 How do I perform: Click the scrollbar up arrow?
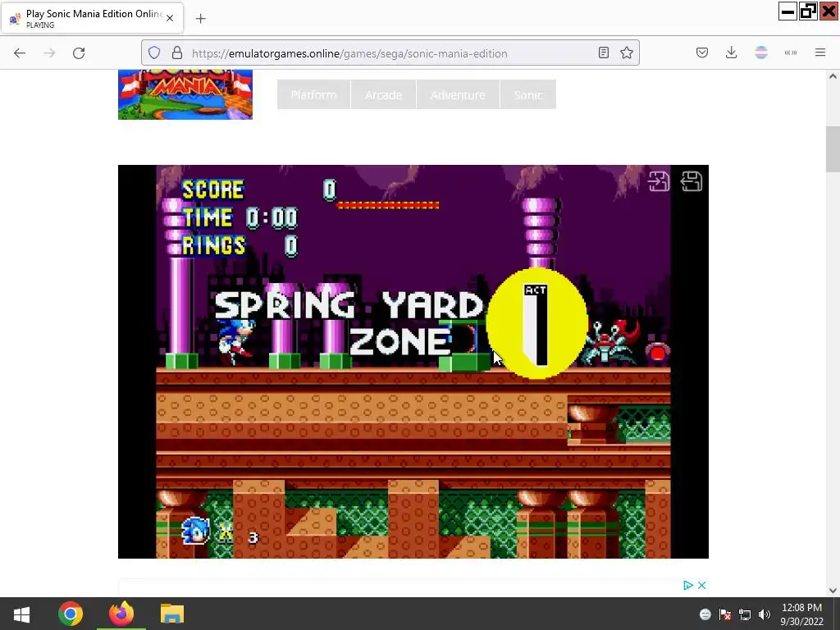tap(833, 76)
